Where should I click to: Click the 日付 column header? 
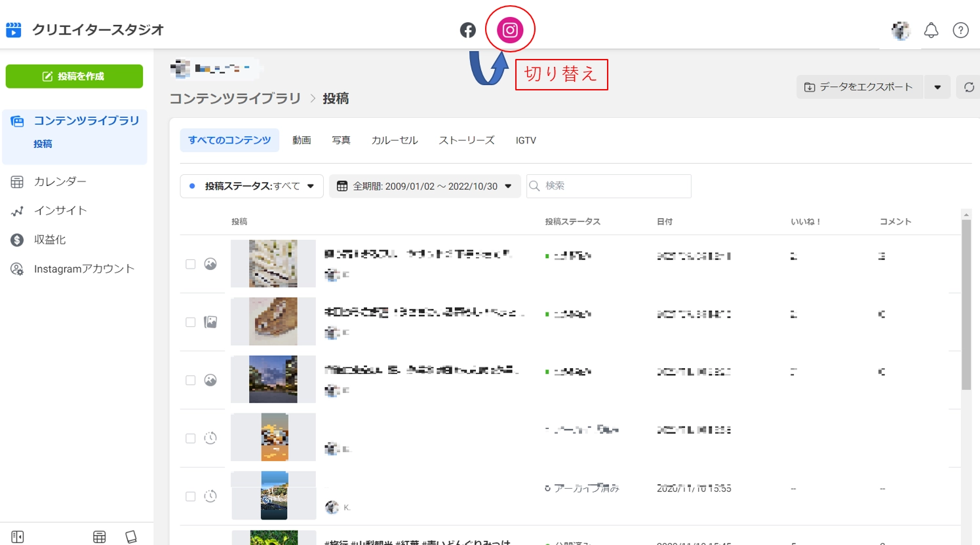tap(665, 222)
